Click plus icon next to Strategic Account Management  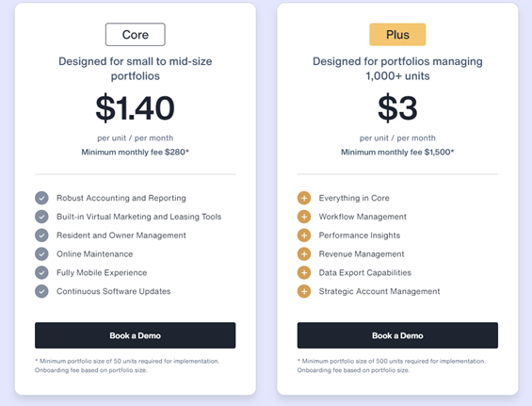pyautogui.click(x=304, y=291)
